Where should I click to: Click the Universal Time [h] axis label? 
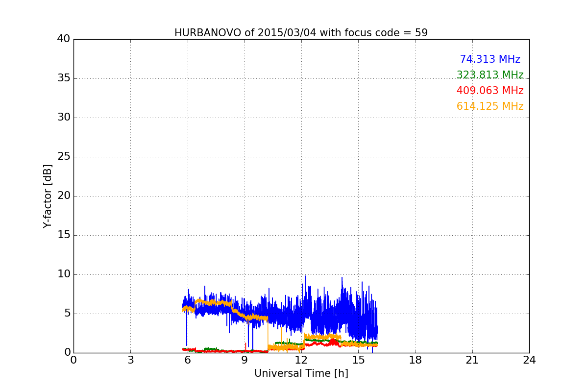301,373
